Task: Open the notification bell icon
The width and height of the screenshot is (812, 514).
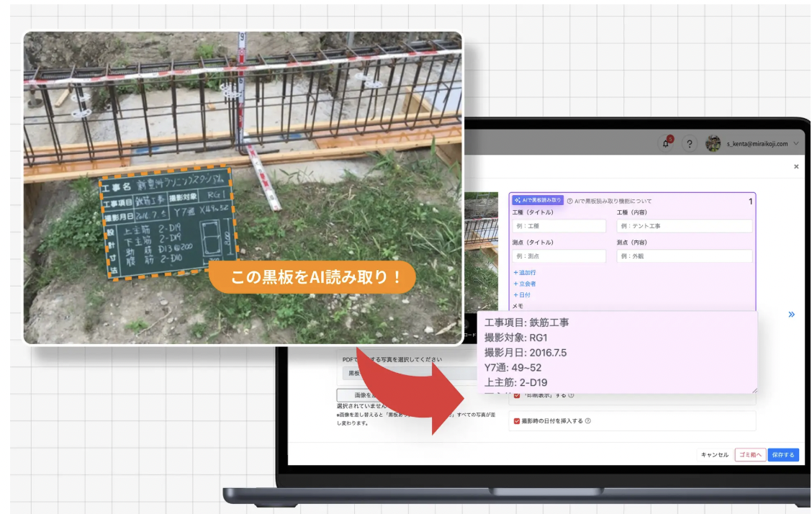Action: pyautogui.click(x=667, y=144)
